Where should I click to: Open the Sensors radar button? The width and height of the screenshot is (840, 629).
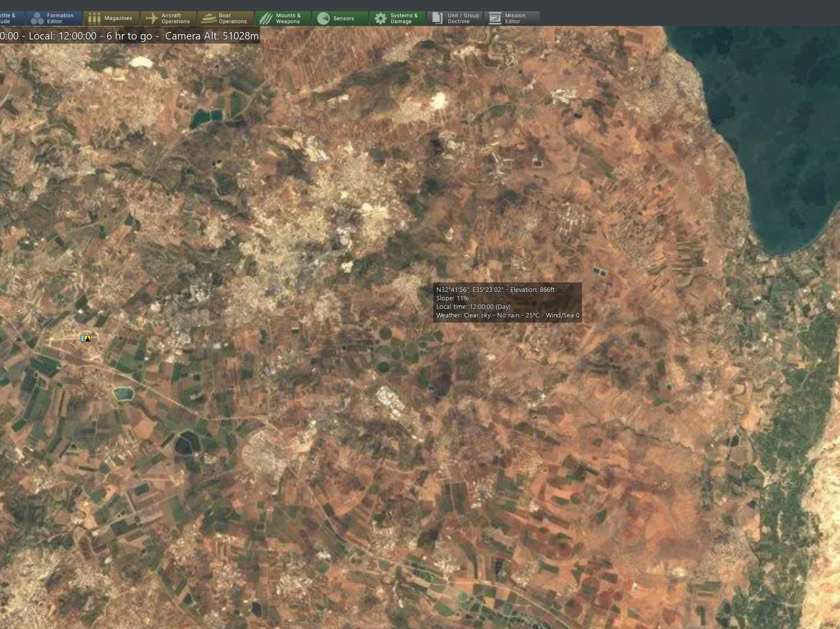[340, 18]
